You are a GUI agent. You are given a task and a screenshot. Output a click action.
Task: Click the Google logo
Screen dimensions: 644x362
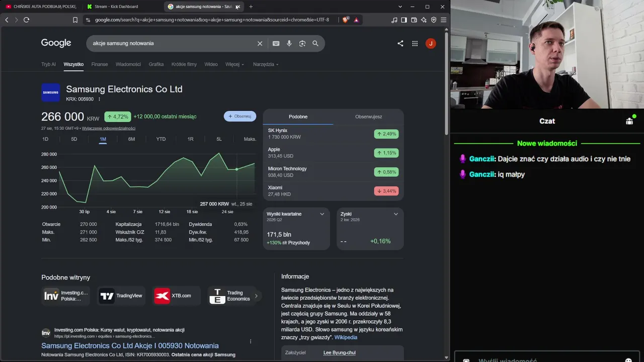coord(56,43)
